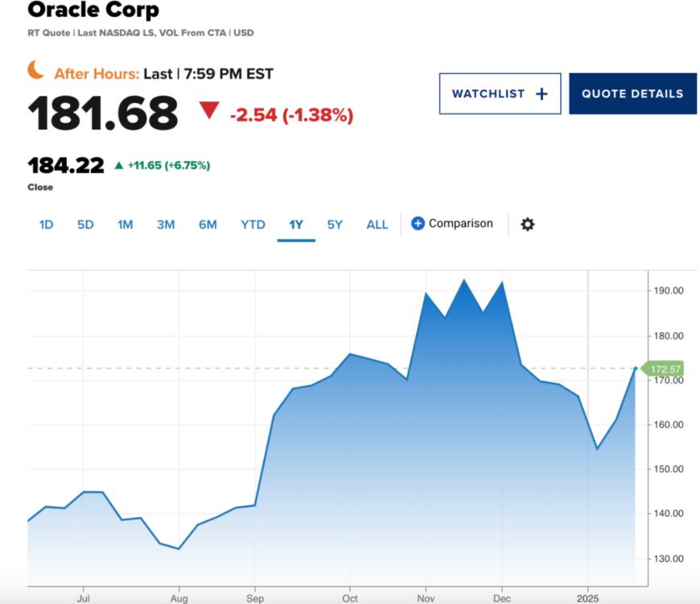Switch chart to 5D range
The image size is (700, 604).
[x=85, y=224]
